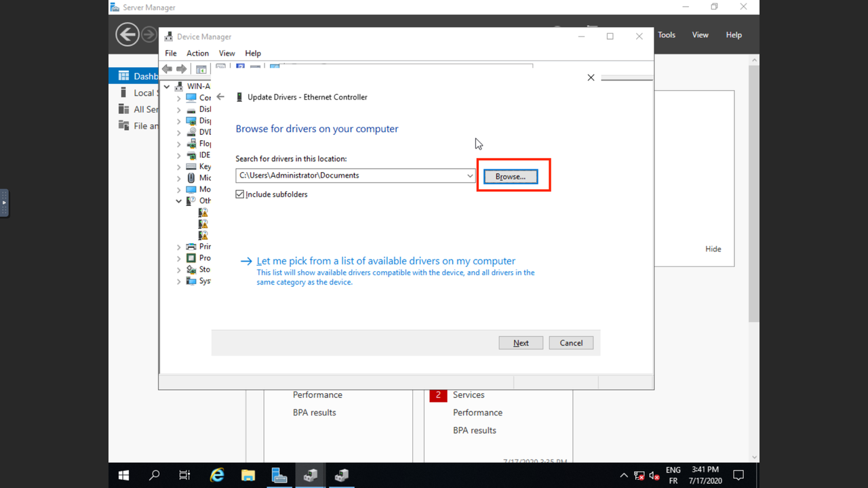Image resolution: width=868 pixels, height=488 pixels.
Task: Click Performance below the Services row
Action: click(x=477, y=412)
